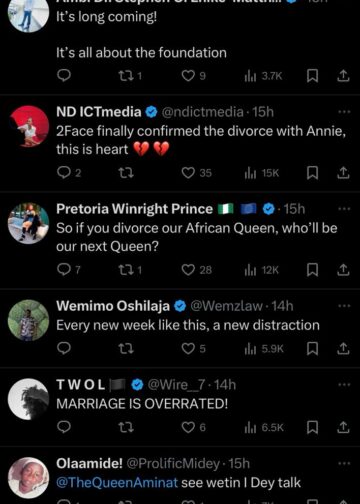Open three-dot menu on Wemimo Oshilaja's tweet
360x504 pixels.
tap(344, 306)
